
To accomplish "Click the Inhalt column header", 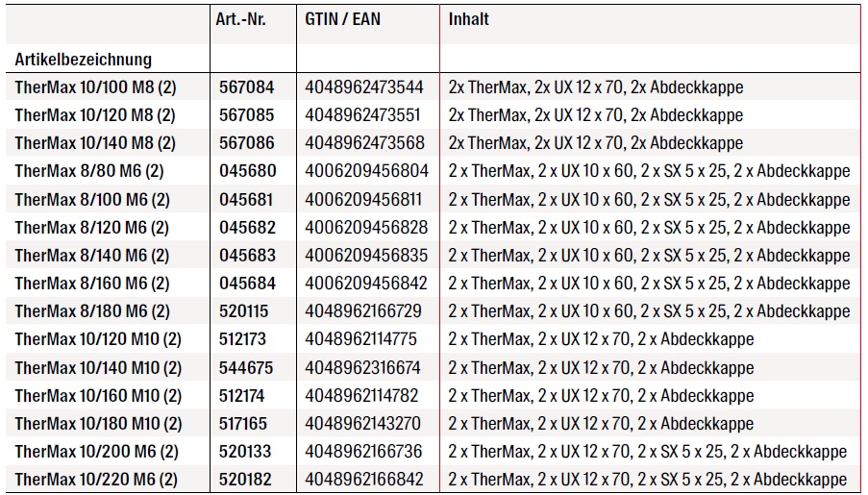I will (x=469, y=19).
